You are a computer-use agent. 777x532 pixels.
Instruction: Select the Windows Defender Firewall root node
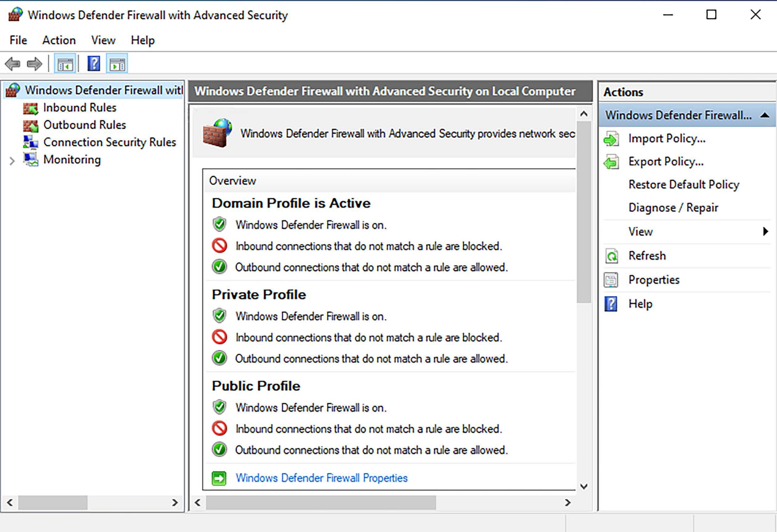pos(104,90)
